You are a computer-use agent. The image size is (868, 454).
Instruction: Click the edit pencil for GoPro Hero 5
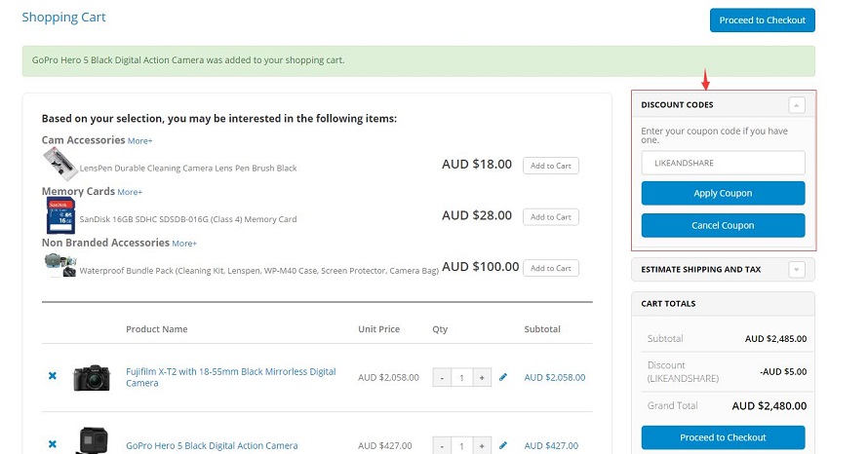tap(502, 445)
